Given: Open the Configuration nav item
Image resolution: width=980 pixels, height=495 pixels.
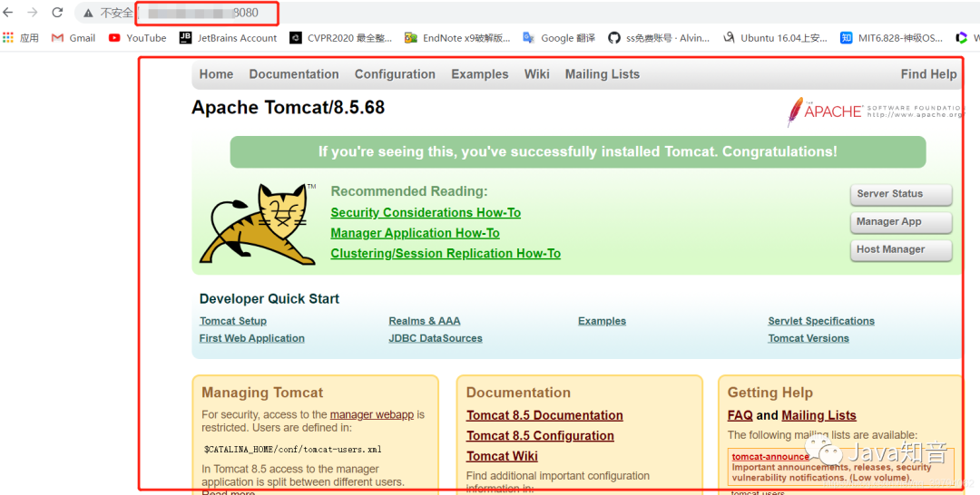Looking at the screenshot, I should [x=395, y=74].
